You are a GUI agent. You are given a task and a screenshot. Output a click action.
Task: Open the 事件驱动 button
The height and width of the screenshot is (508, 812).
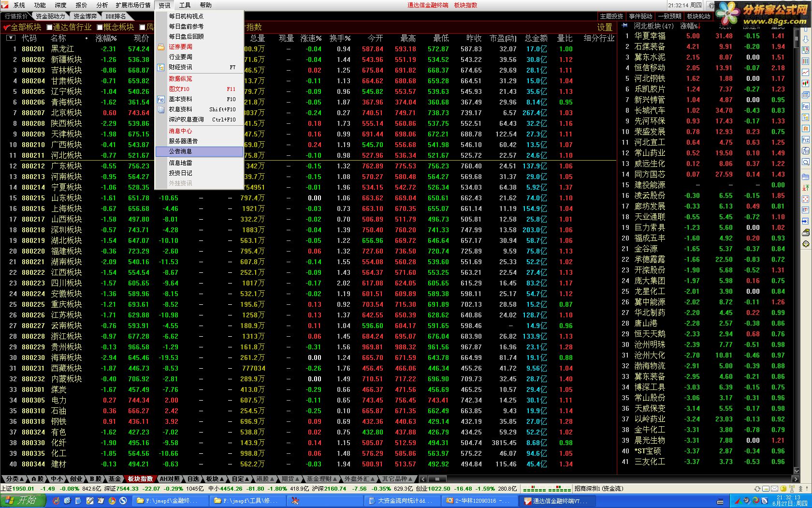tap(640, 16)
